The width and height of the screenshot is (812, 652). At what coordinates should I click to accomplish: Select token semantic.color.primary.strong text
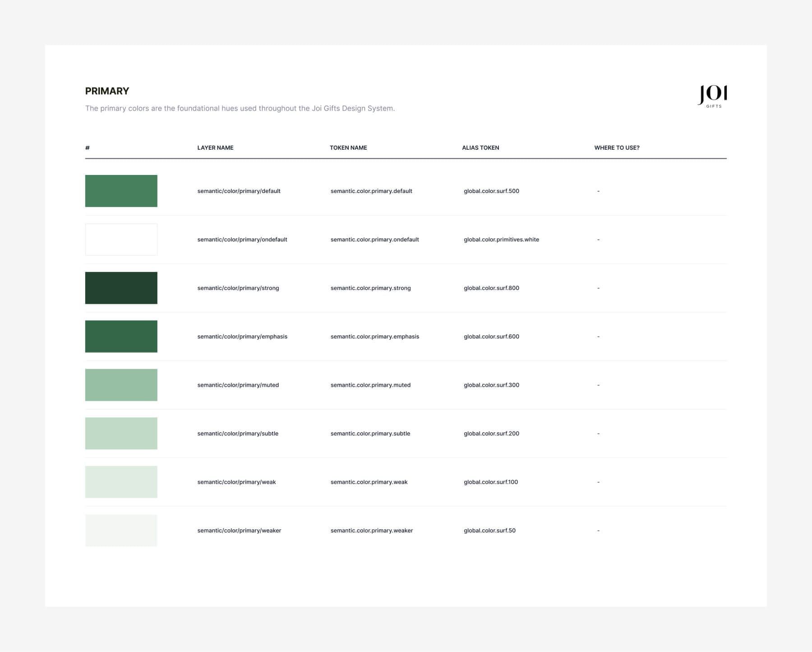(x=370, y=288)
